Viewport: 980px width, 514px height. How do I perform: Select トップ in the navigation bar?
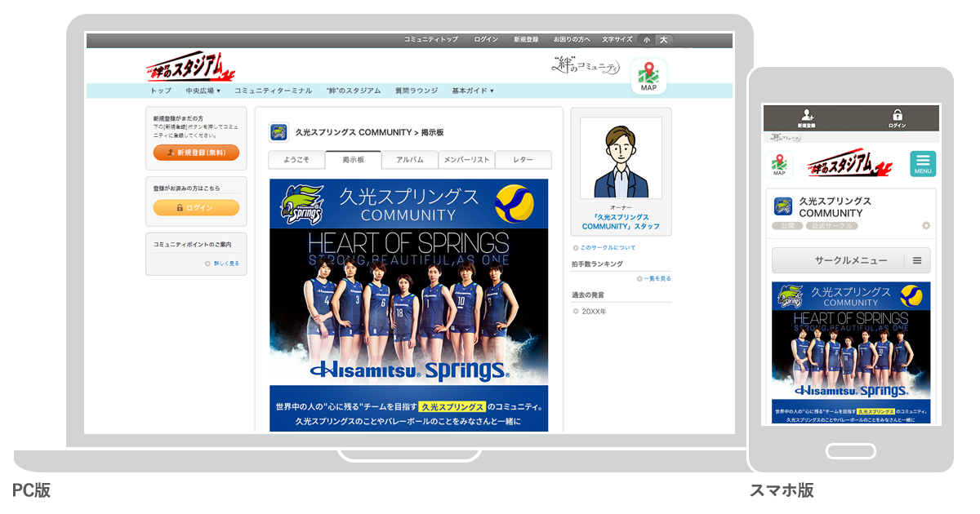tap(161, 91)
